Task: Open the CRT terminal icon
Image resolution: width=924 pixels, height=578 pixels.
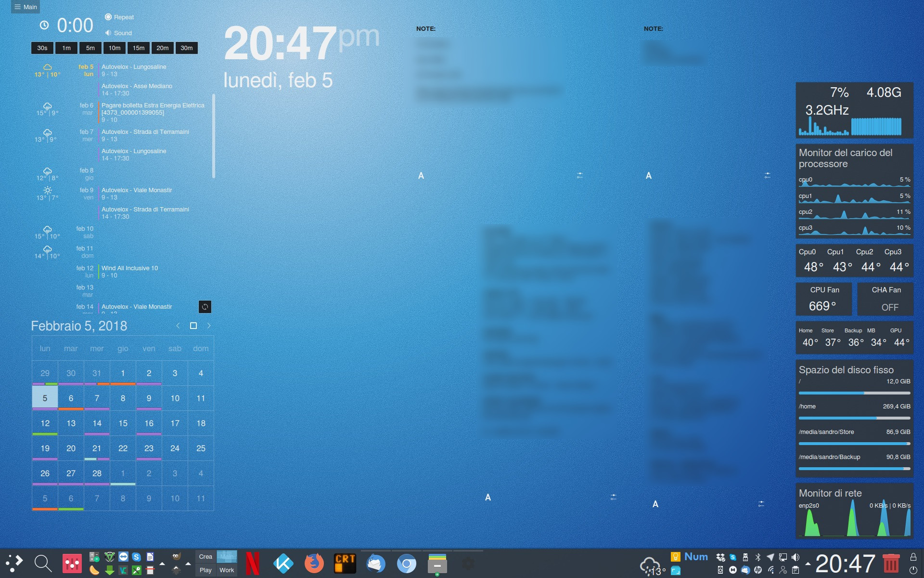Action: (x=345, y=564)
